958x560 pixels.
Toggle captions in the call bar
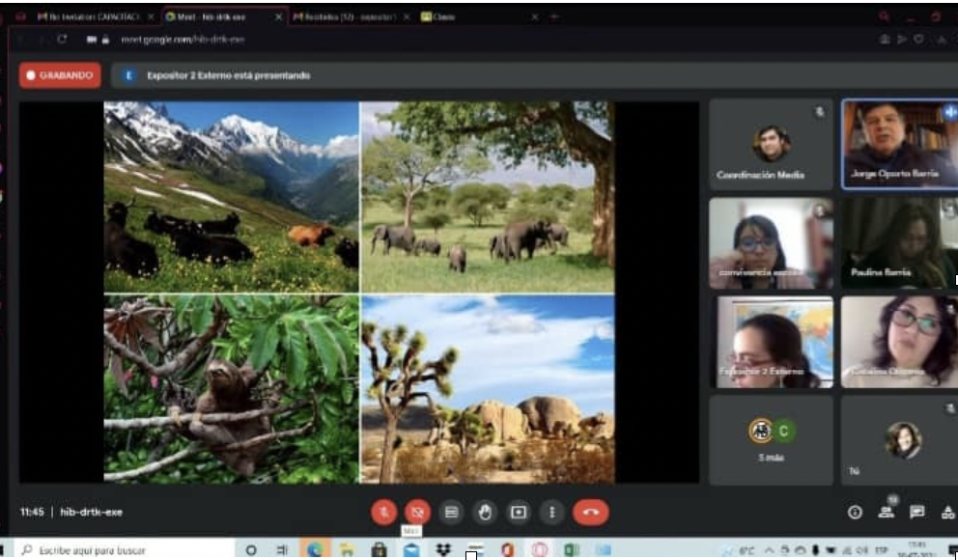[x=451, y=512]
